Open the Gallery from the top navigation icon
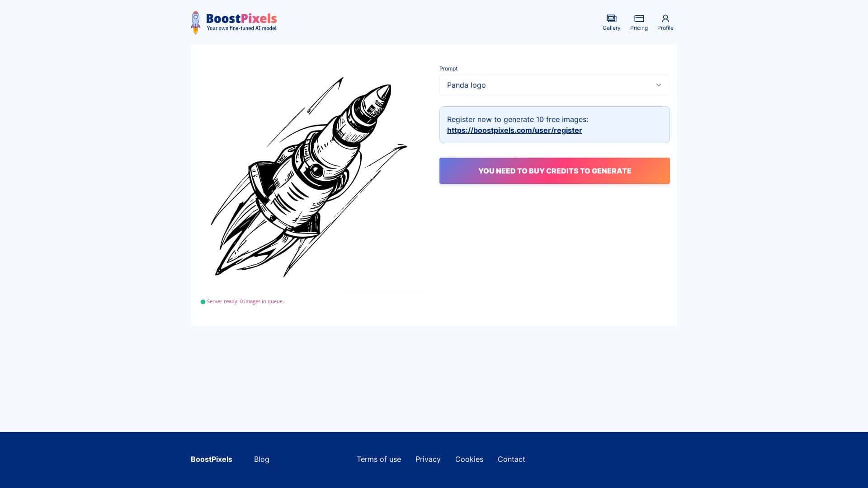The height and width of the screenshot is (488, 868). tap(611, 19)
